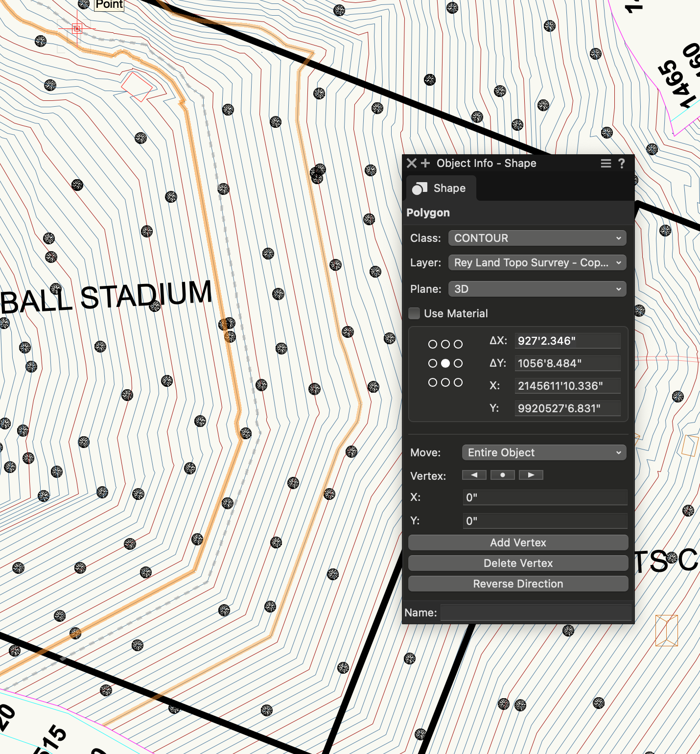Close the Object Info palette
700x754 pixels.
pos(412,163)
